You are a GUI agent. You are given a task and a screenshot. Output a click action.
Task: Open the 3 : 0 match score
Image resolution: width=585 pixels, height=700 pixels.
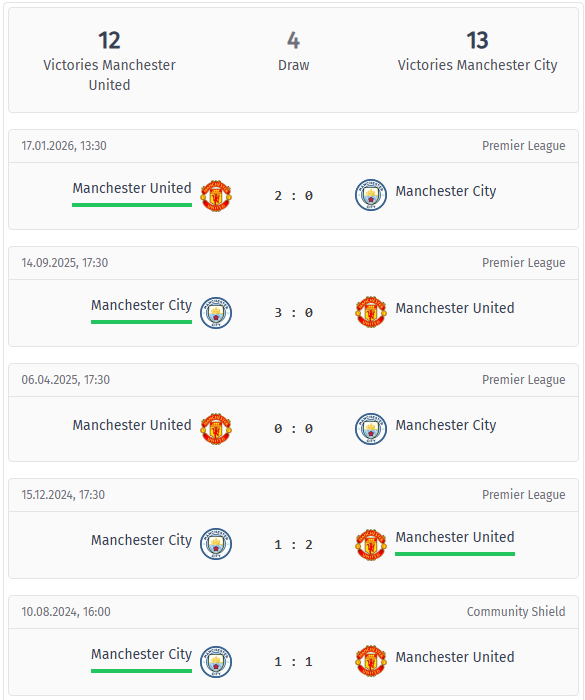click(x=293, y=312)
